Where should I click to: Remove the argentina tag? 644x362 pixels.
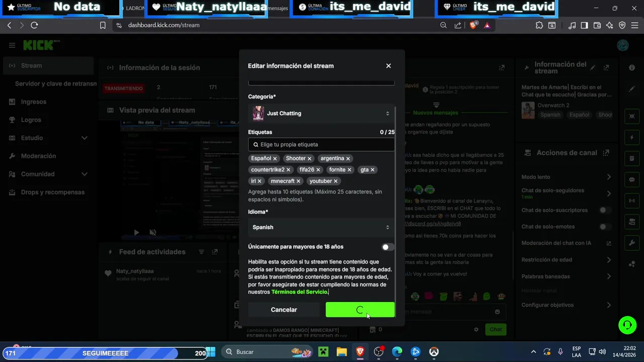point(348,158)
